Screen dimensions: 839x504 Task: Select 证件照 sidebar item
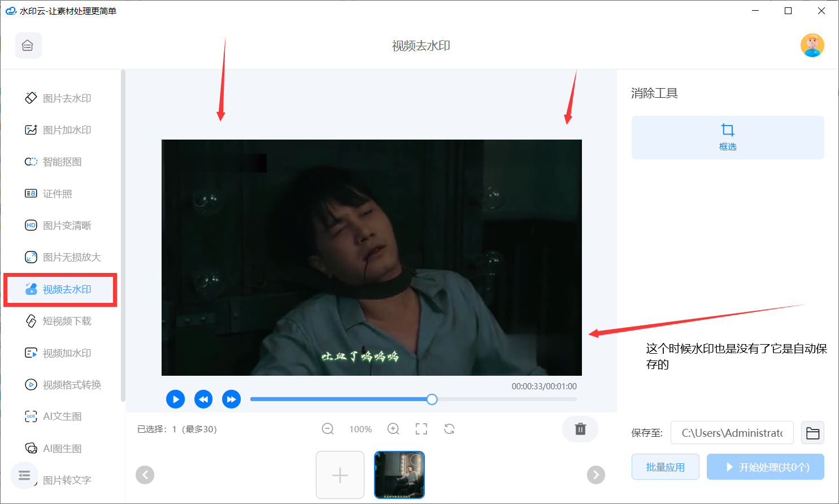click(49, 194)
